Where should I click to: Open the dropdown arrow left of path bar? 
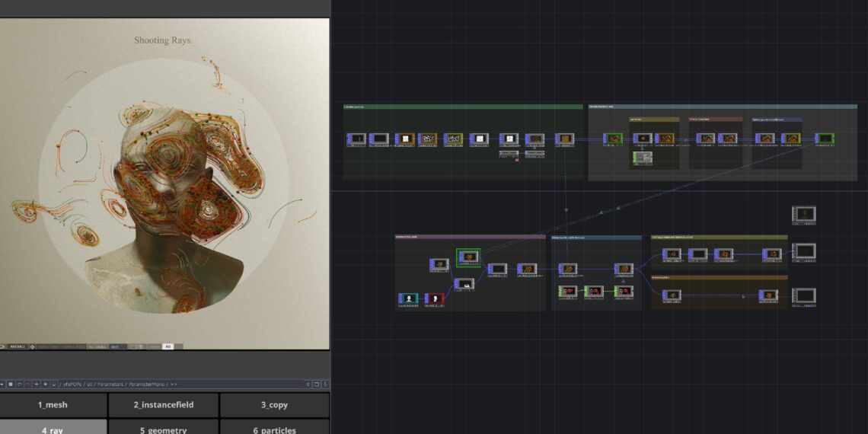2,385
